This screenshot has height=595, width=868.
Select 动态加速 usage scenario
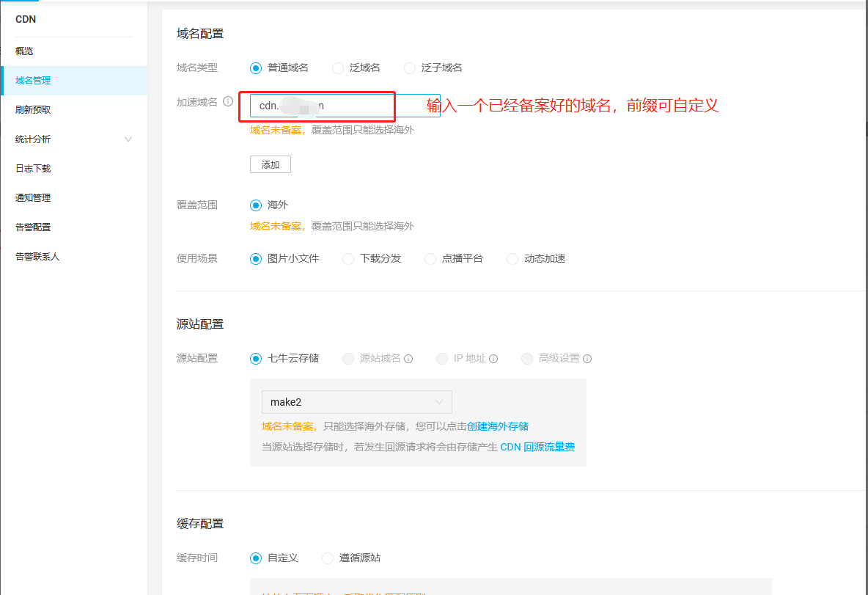[x=512, y=259]
